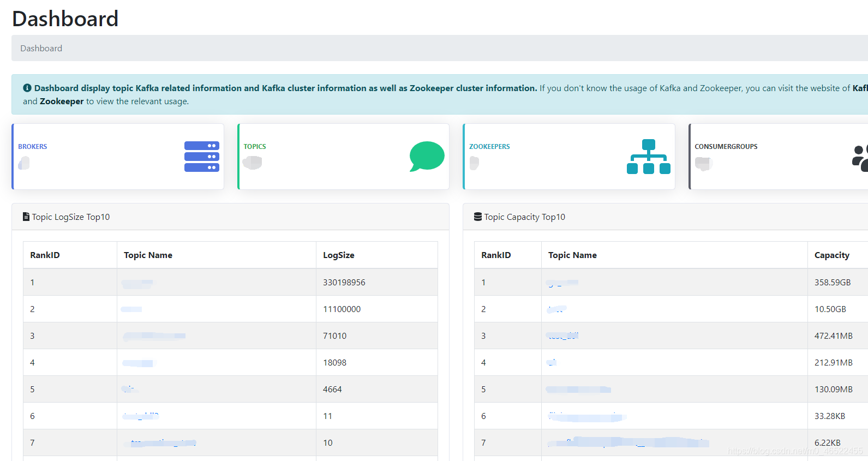This screenshot has height=461, width=868.
Task: Select the 212.91MB capacity value
Action: (x=834, y=363)
